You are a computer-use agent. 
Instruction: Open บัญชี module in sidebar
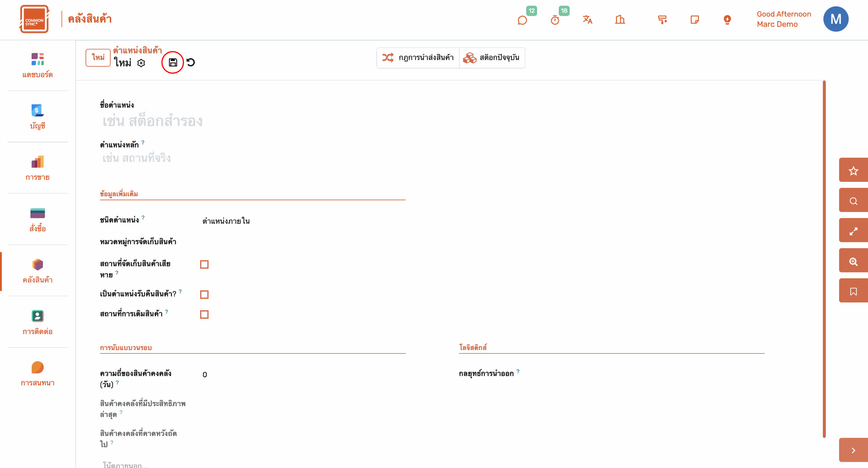(x=38, y=116)
